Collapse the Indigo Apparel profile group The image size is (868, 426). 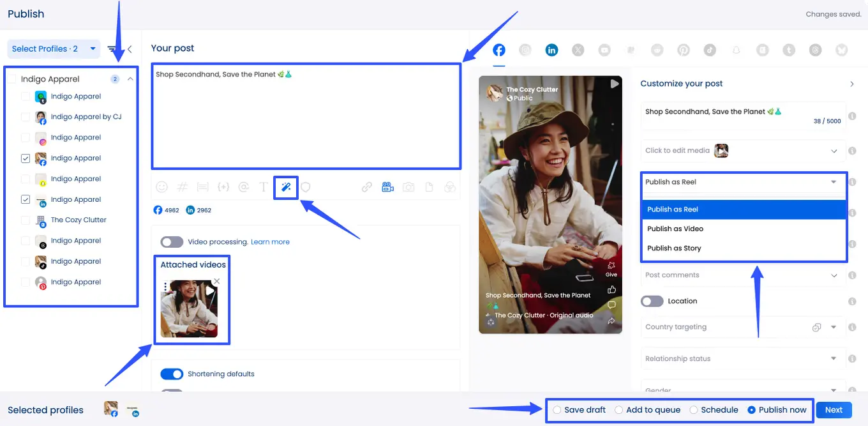(x=130, y=79)
